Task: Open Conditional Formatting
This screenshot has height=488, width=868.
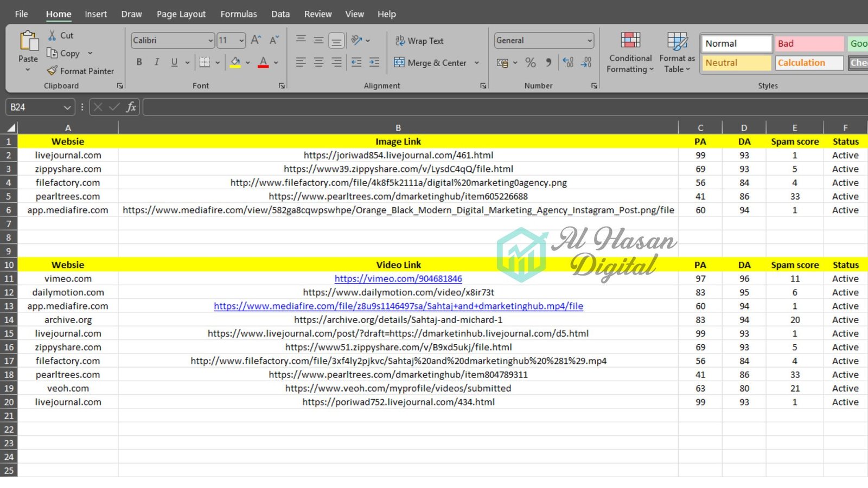Action: (x=630, y=52)
